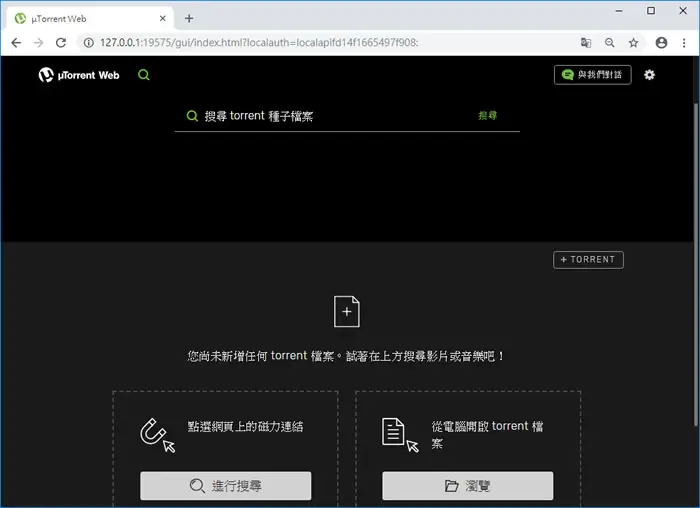Screen dimensions: 700x508
Task: Open search with the green magnifier icon
Action: (144, 75)
